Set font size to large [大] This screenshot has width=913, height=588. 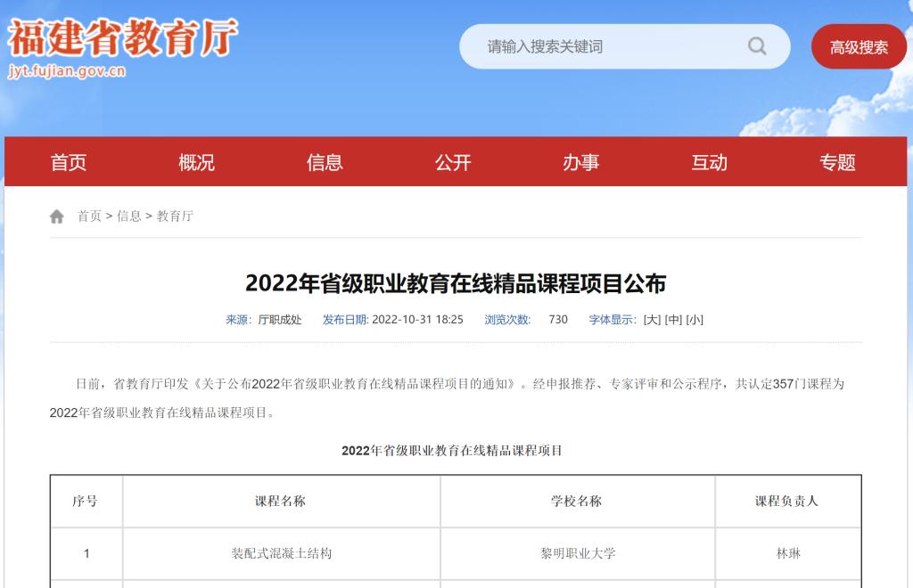[652, 320]
